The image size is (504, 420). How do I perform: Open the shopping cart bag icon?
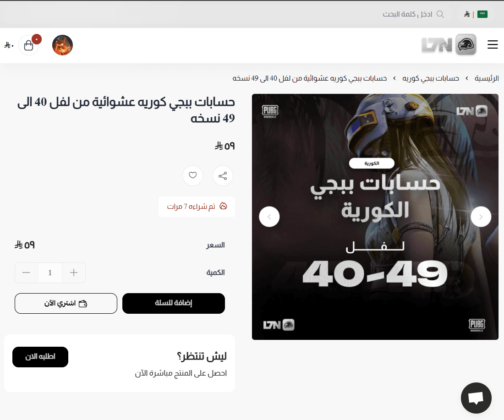[x=28, y=45]
